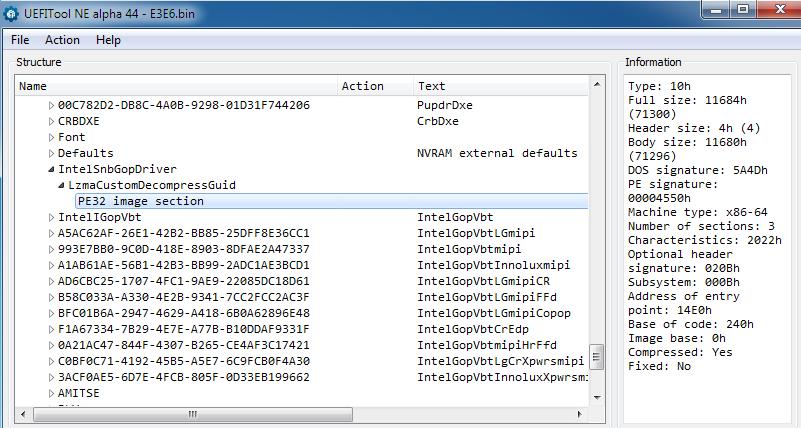Click the IntelGopVbtInnoluxmipi text cell
Image resolution: width=801 pixels, height=428 pixels.
[x=493, y=265]
